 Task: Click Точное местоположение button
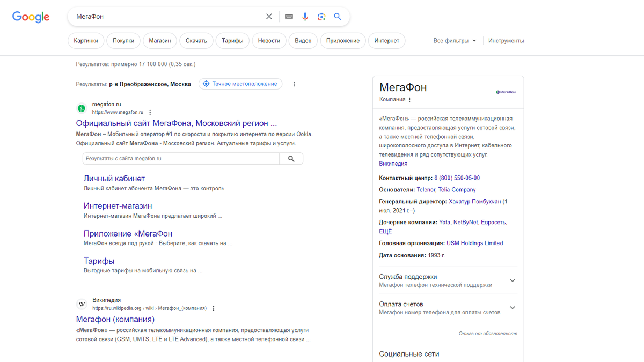point(240,84)
